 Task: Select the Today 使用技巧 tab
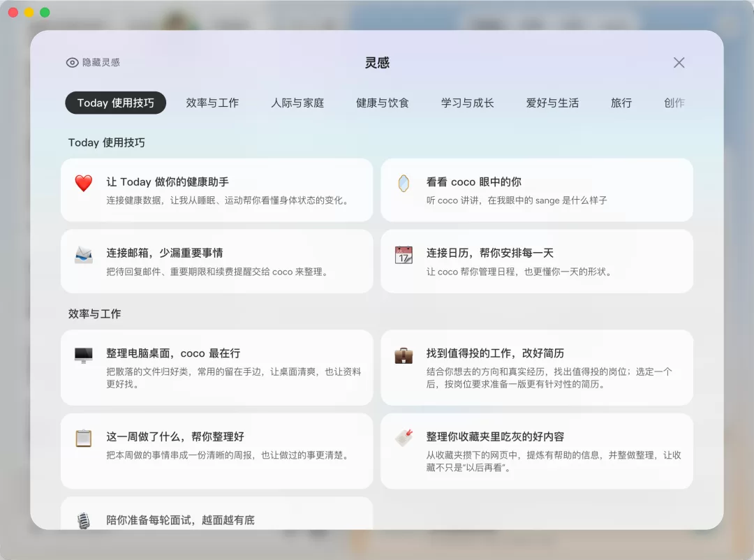(x=115, y=103)
